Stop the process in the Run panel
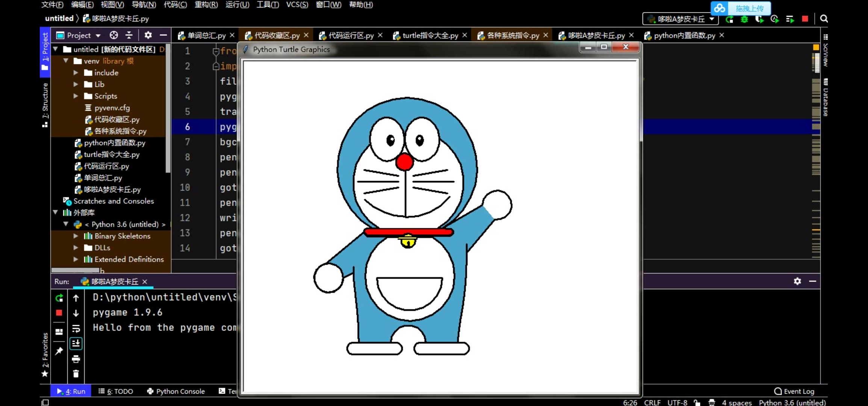The height and width of the screenshot is (406, 868). point(59,313)
